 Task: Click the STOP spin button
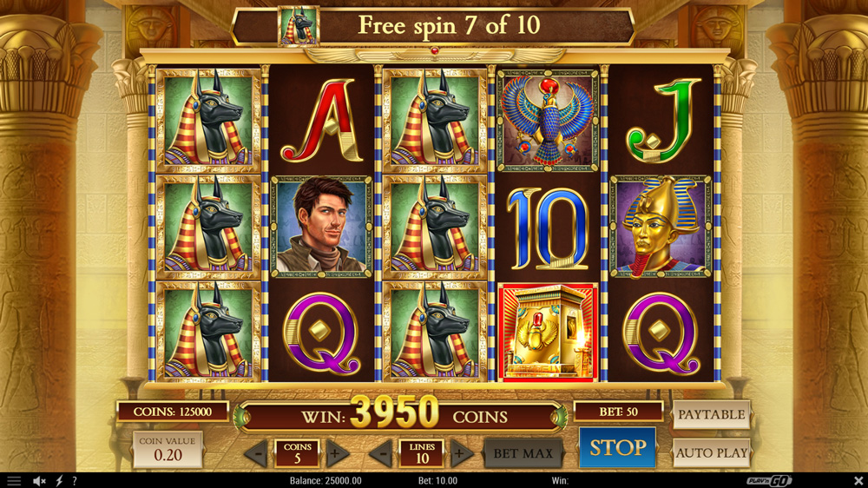pos(617,447)
